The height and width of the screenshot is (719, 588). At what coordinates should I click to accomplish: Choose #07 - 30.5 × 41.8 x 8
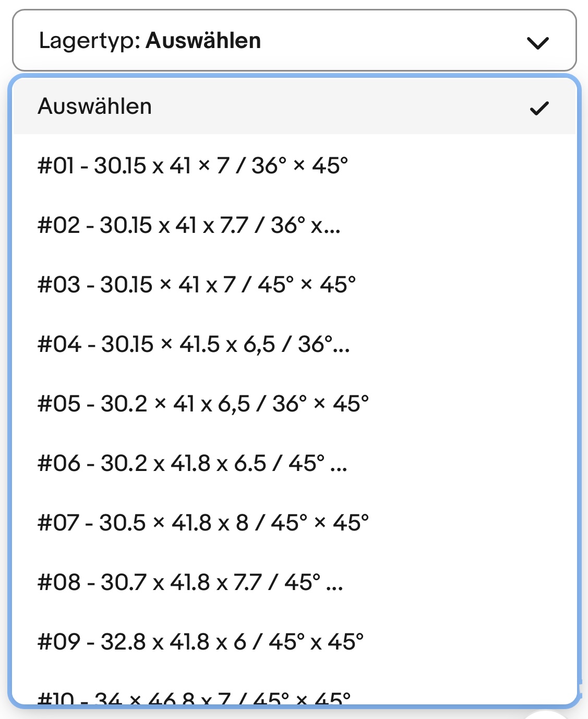tap(203, 523)
